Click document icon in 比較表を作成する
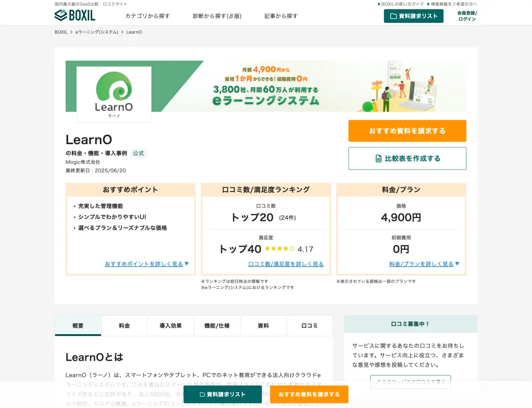The image size is (532, 408). [379, 159]
